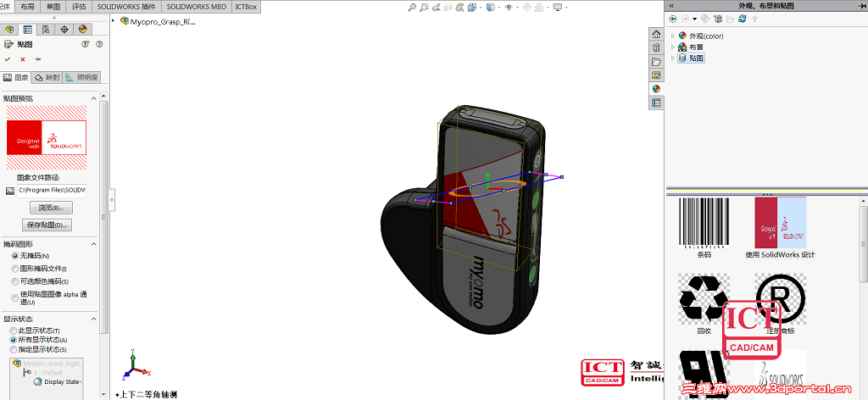Click the Apply Scene dropdown arrow
The width and height of the screenshot is (868, 400).
pos(548,8)
